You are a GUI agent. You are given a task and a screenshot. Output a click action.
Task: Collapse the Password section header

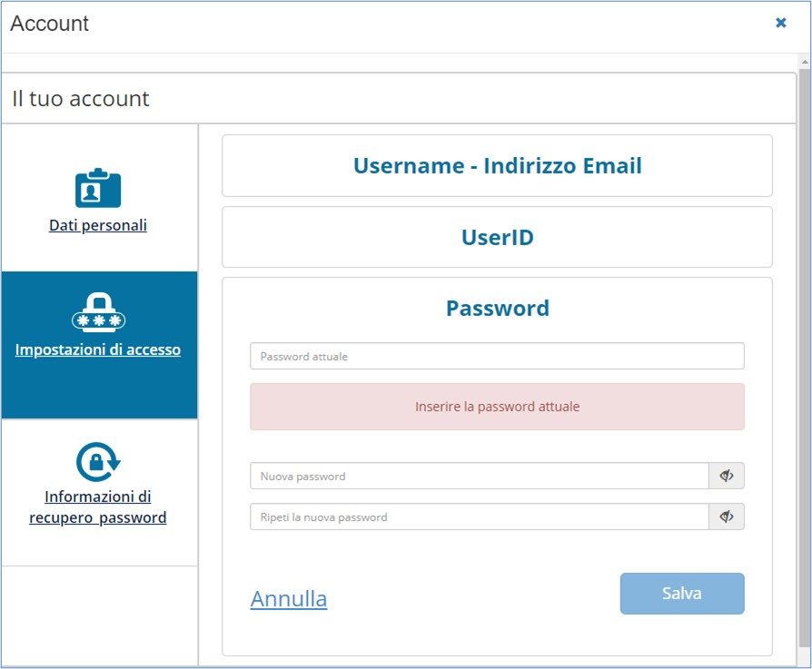[x=497, y=309]
